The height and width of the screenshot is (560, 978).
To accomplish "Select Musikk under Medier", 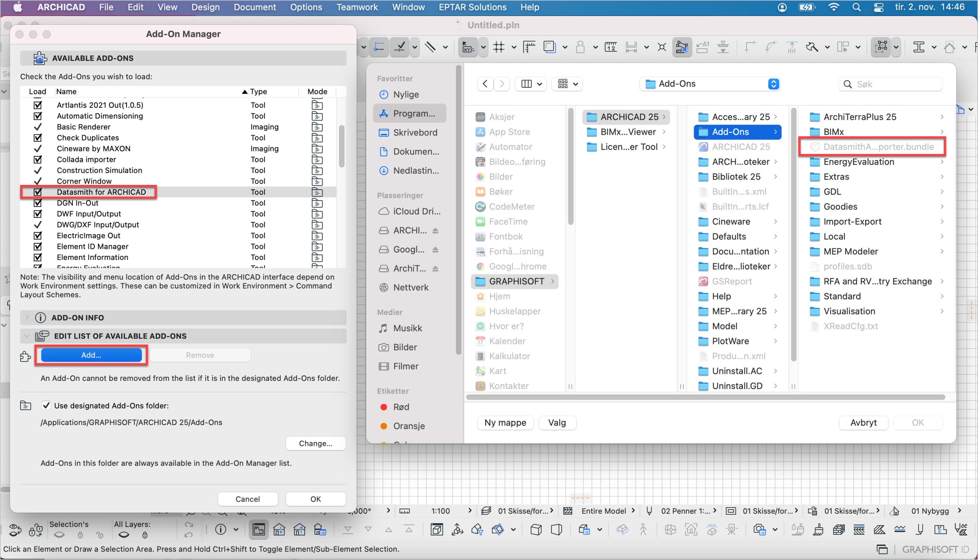I will [408, 328].
